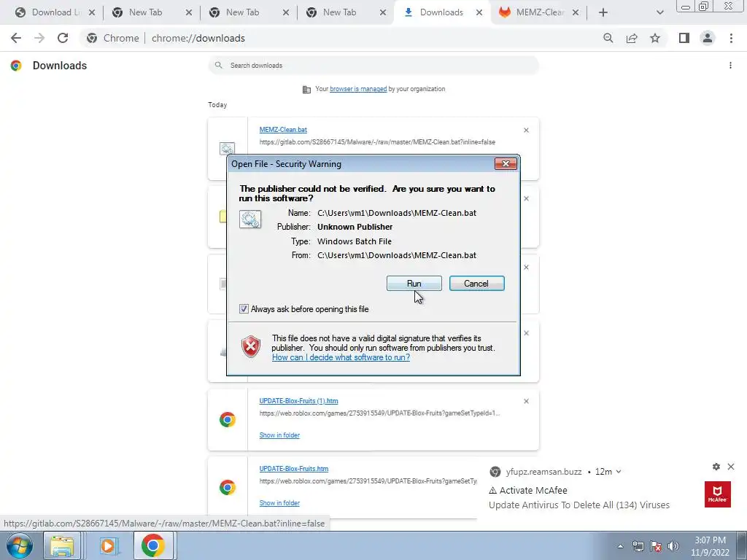
Task: Open Chrome's three-dot main menu
Action: pyautogui.click(x=731, y=38)
